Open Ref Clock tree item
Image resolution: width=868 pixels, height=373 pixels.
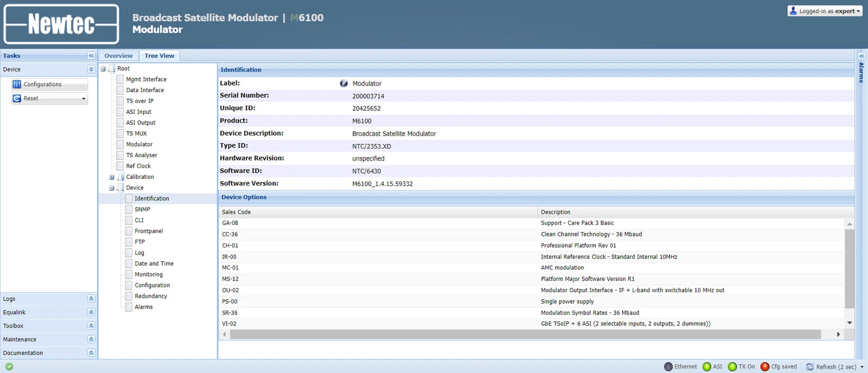[x=138, y=166]
